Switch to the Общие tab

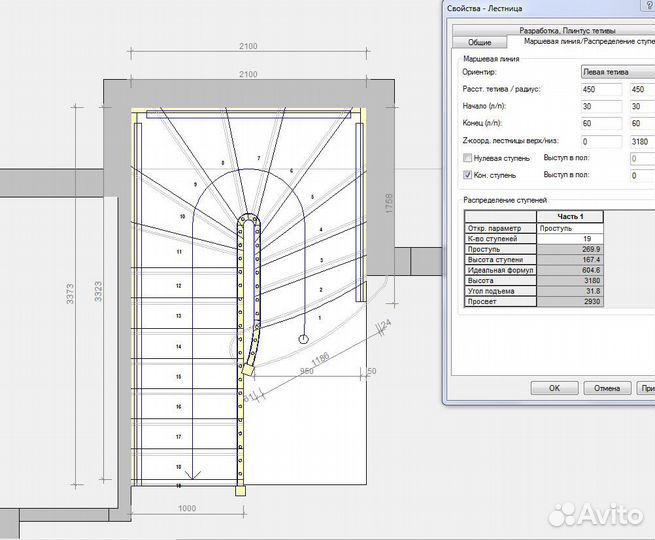(479, 43)
